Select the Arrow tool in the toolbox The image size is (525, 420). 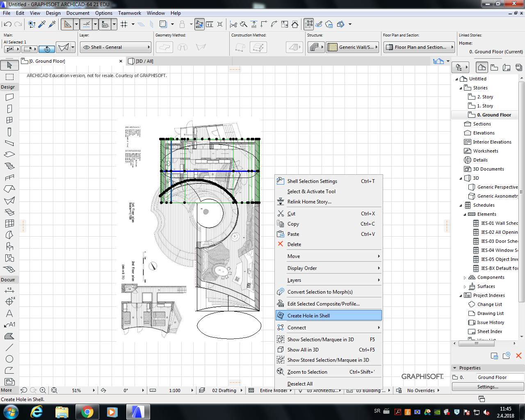click(x=9, y=65)
